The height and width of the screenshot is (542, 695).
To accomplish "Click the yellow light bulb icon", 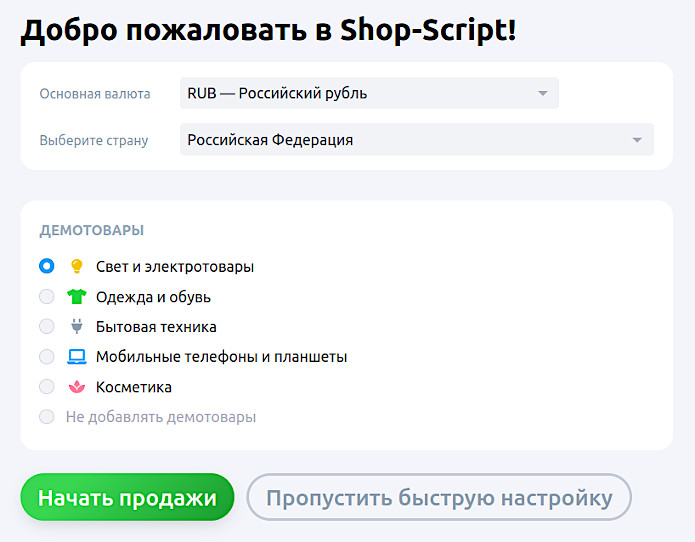I will click(76, 267).
